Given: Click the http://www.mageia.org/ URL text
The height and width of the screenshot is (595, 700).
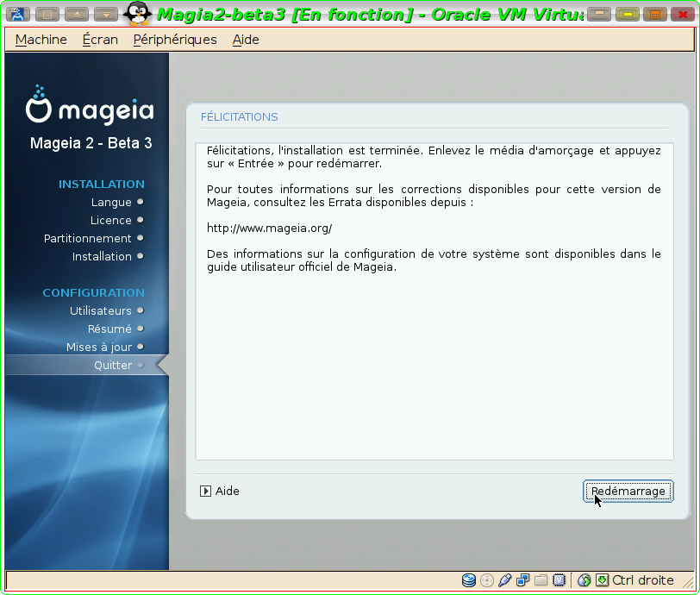Looking at the screenshot, I should point(269,229).
